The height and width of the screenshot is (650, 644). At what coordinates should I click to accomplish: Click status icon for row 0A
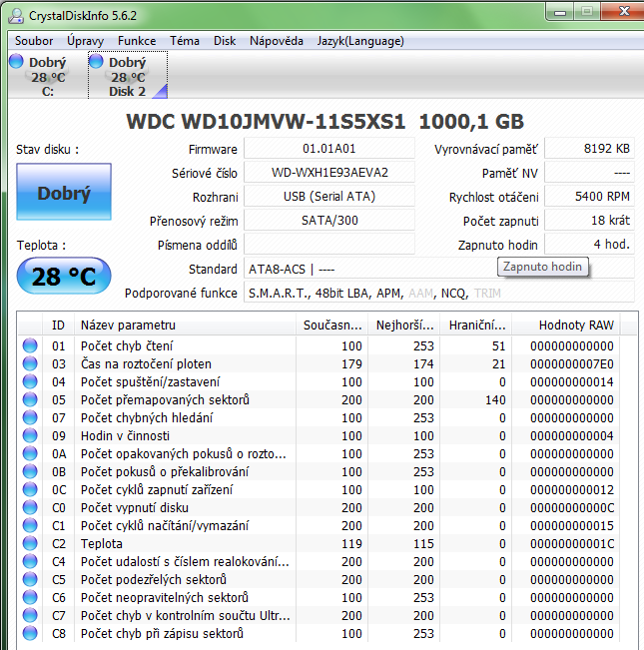click(30, 453)
